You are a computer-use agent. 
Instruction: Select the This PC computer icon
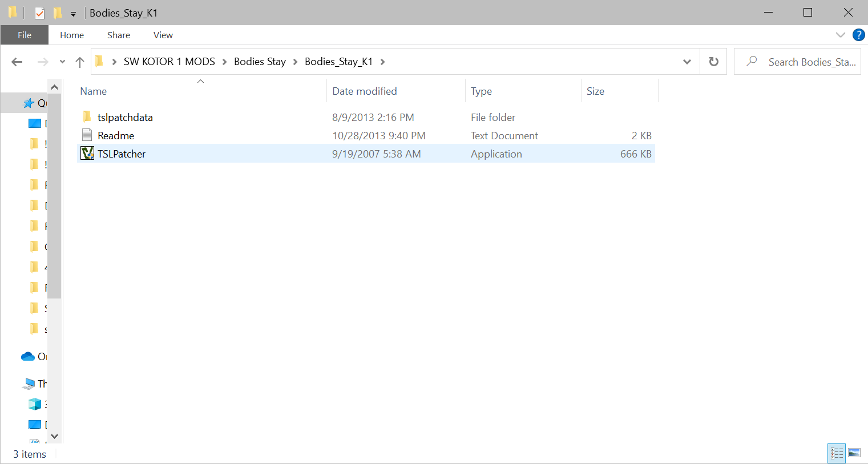[29, 384]
